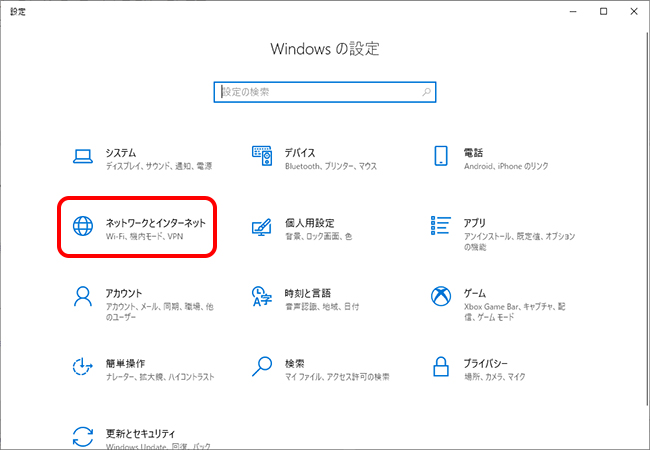Click the text "ディスプレイ、サウンド、通知、電源"
This screenshot has height=450, width=650.
[x=159, y=166]
